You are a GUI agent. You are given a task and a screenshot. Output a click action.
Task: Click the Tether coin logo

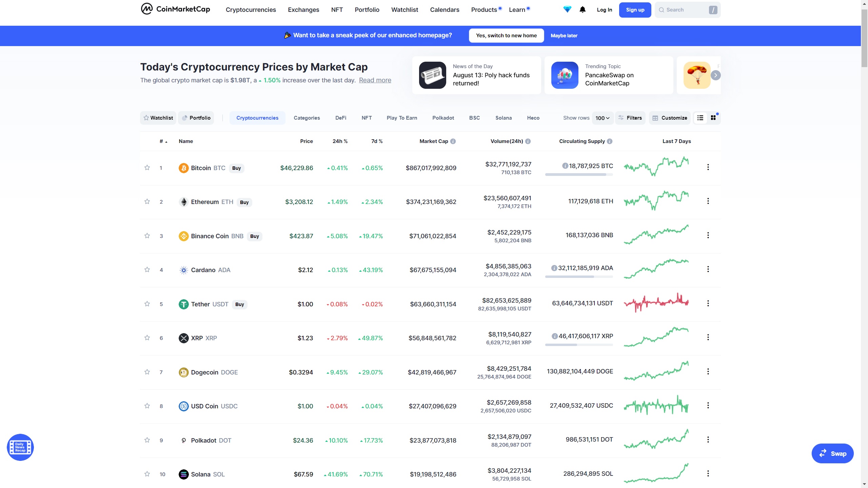point(183,304)
